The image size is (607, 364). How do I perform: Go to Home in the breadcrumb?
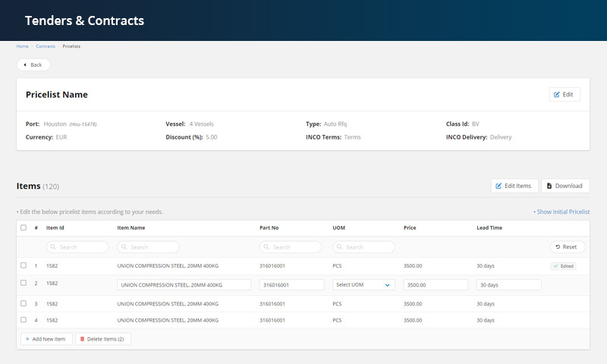(23, 46)
